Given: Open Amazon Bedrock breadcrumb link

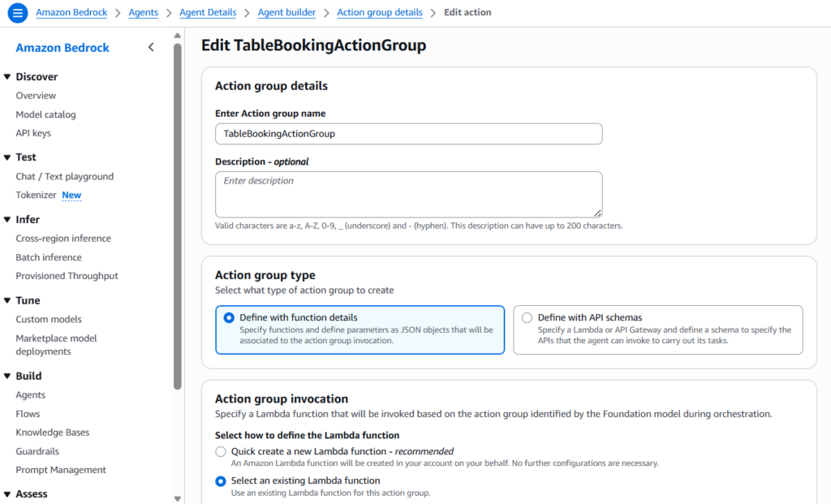Looking at the screenshot, I should 71,13.
